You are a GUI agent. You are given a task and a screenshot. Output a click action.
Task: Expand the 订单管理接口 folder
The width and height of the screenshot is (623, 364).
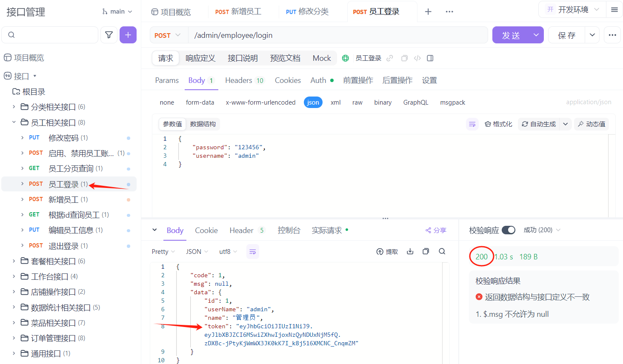[x=14, y=338]
